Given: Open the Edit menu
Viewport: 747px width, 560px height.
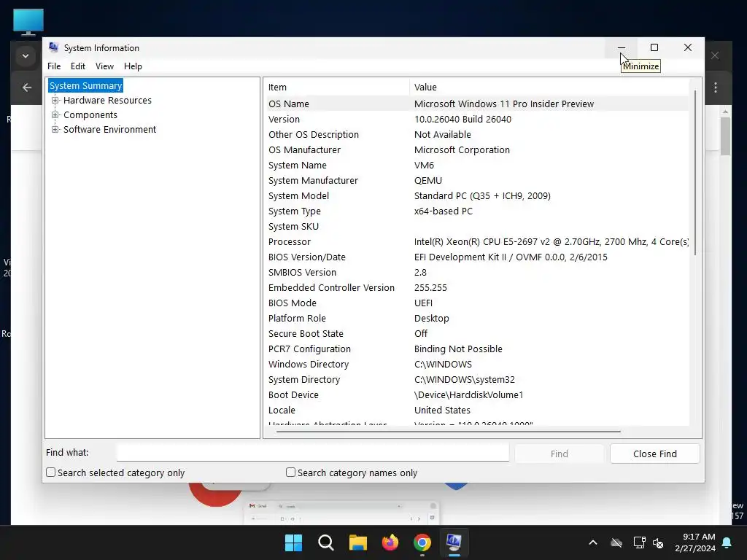Looking at the screenshot, I should 77,66.
